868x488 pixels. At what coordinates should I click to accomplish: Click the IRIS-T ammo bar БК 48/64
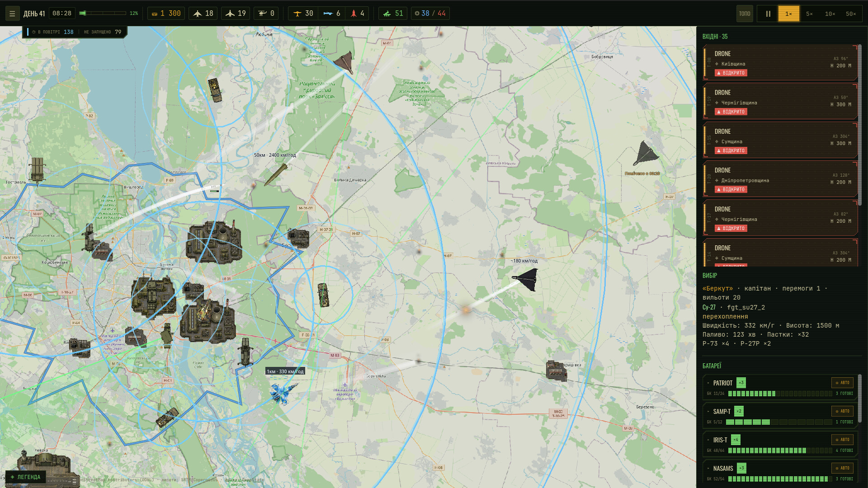pos(780,450)
